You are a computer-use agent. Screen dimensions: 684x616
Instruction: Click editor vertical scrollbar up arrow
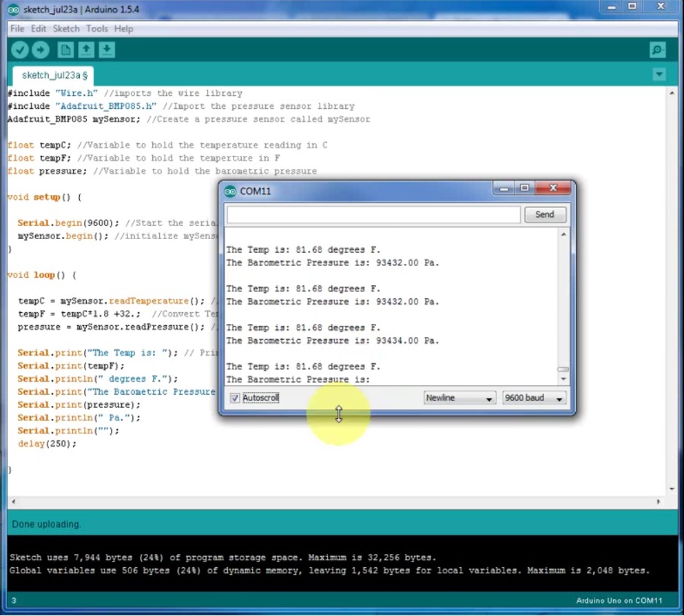[672, 93]
